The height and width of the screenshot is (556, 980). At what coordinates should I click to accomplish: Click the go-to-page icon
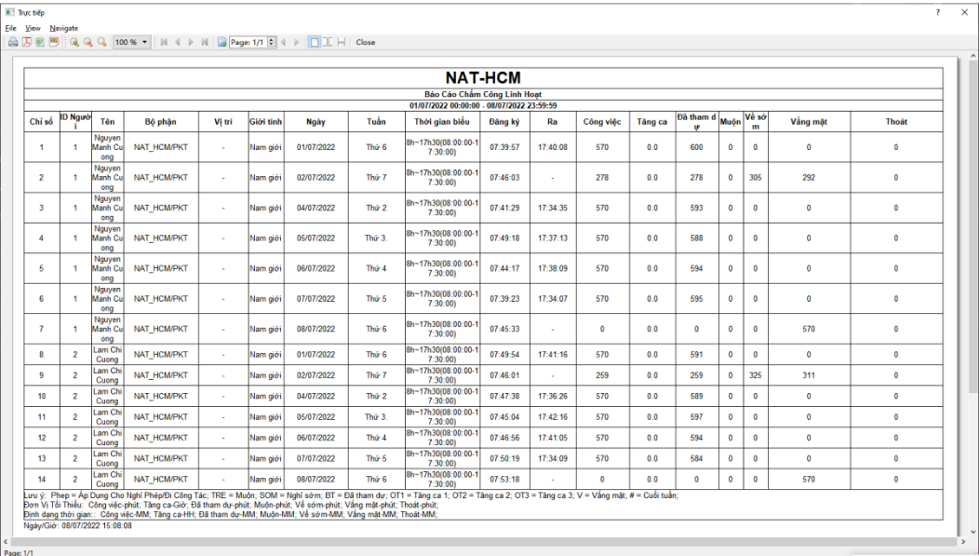(222, 42)
